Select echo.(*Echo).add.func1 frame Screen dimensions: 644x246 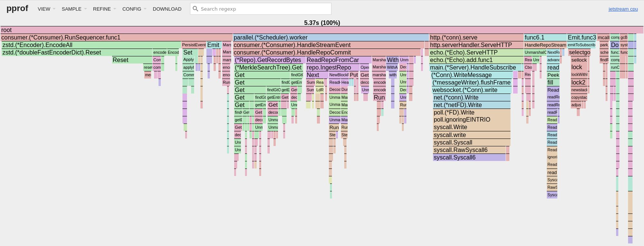(476, 60)
